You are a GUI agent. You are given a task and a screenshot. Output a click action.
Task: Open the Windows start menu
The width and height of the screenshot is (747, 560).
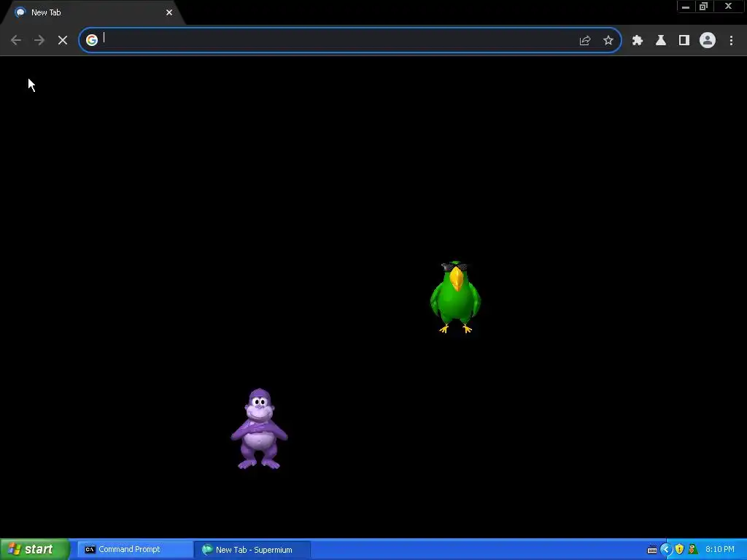(35, 550)
